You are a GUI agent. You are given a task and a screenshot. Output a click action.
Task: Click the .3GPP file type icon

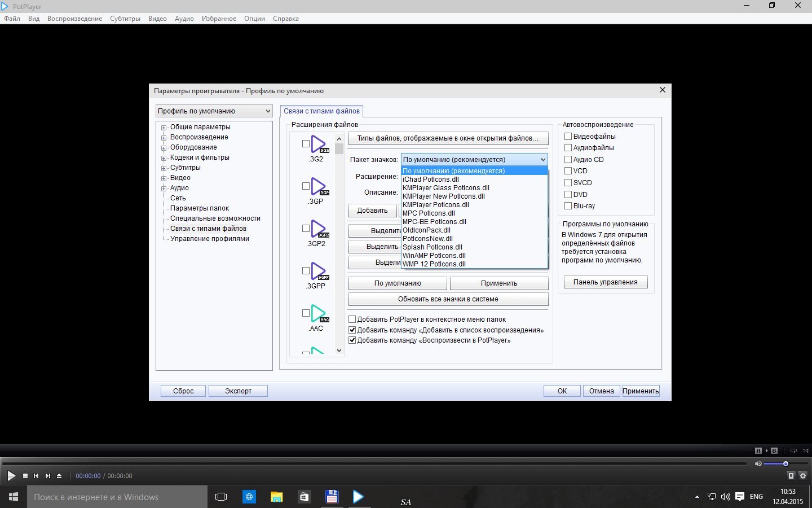click(x=320, y=271)
